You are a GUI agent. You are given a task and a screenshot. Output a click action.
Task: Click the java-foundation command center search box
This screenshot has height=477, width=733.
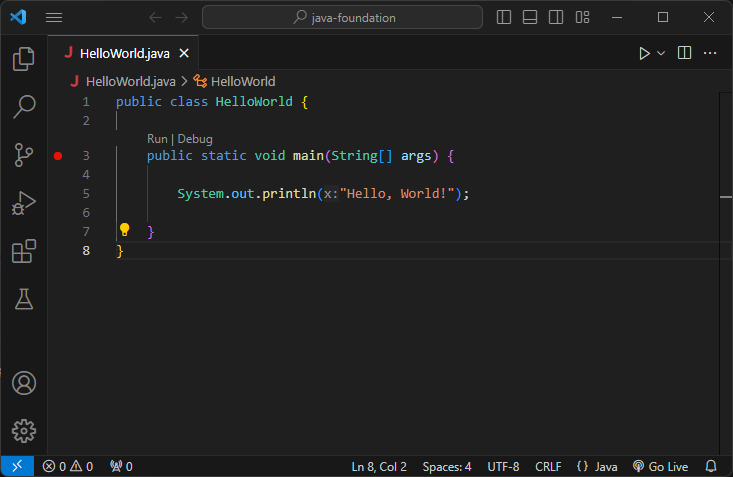342,17
